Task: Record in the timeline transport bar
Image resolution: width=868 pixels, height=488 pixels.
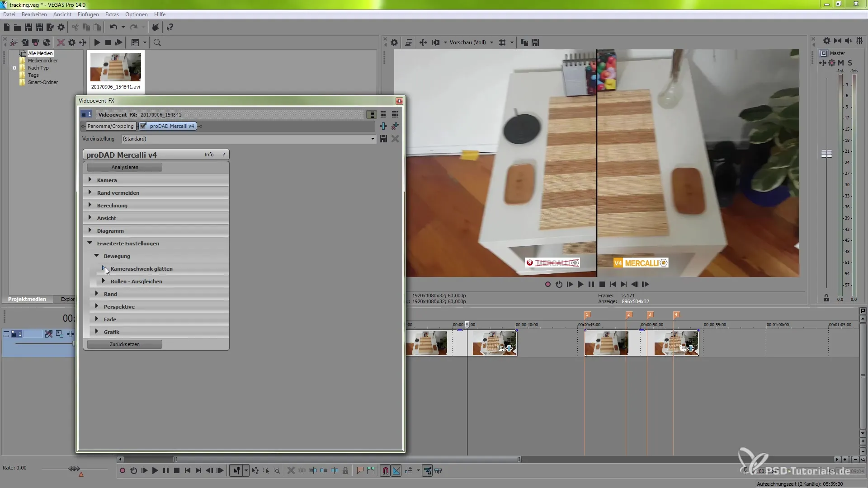Action: pos(122,471)
